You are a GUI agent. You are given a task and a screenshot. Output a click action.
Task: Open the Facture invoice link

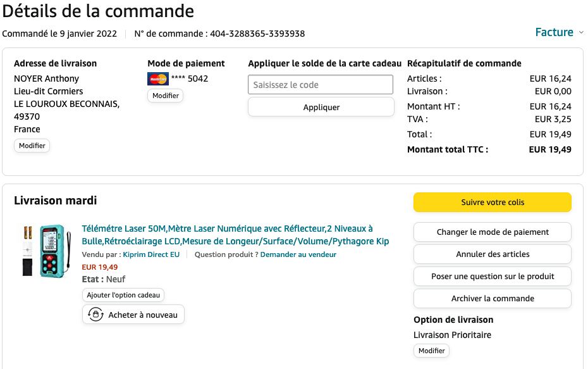point(554,32)
